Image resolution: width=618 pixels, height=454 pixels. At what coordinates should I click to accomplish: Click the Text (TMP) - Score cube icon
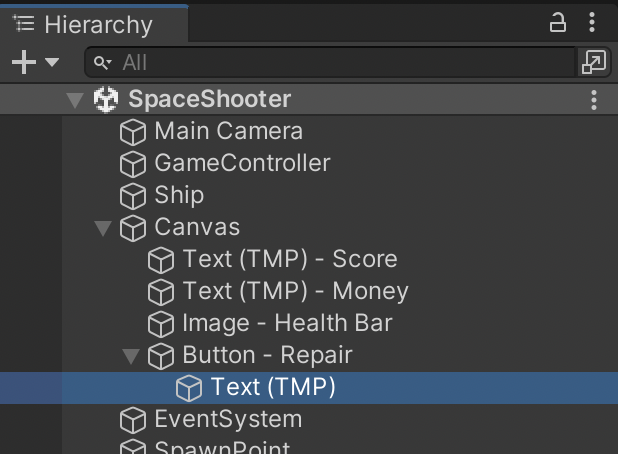(161, 260)
